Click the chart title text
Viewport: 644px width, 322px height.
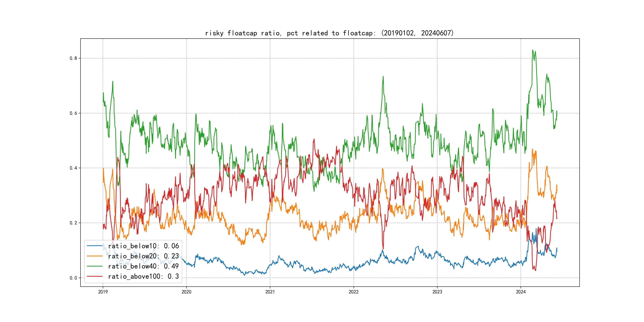coord(329,33)
